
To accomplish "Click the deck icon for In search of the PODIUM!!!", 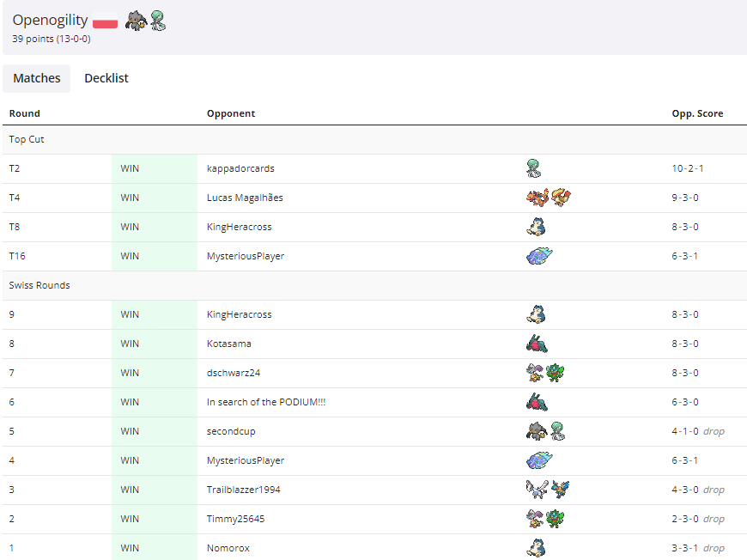I will 537,402.
